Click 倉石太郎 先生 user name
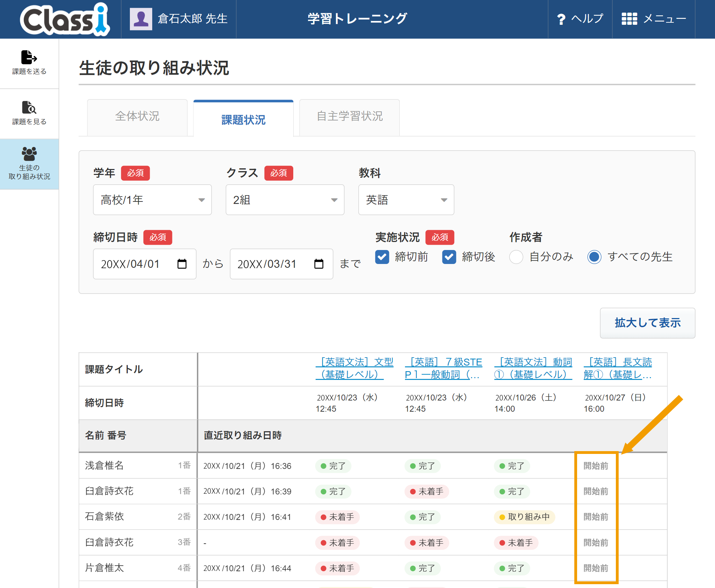Viewport: 715px width, 588px height. 193,19
